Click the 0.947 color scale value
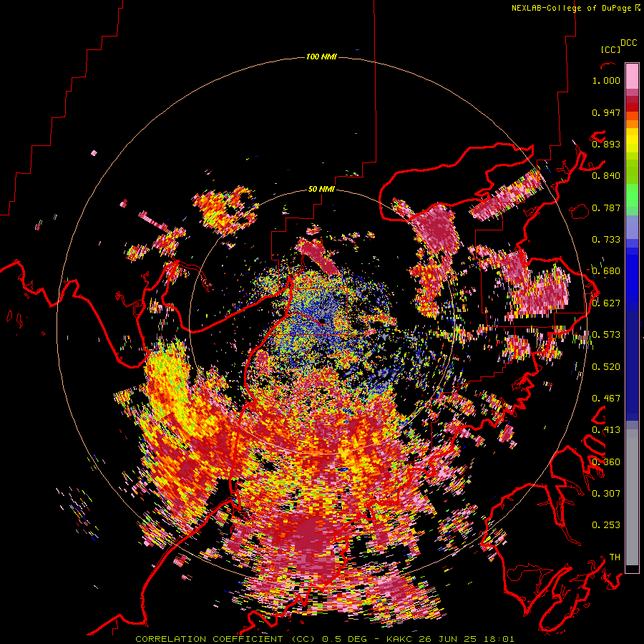The height and width of the screenshot is (644, 644). 606,112
